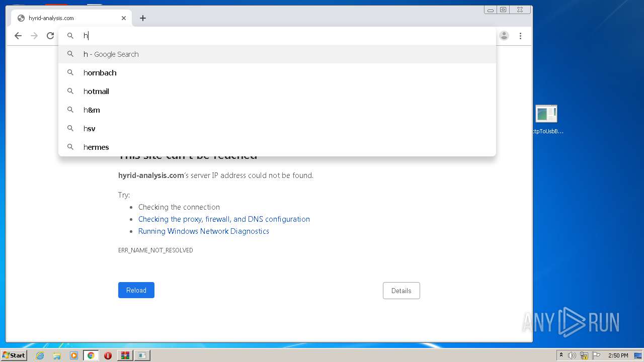644x362 pixels.
Task: Open Windows Media Player from taskbar
Action: click(74, 355)
